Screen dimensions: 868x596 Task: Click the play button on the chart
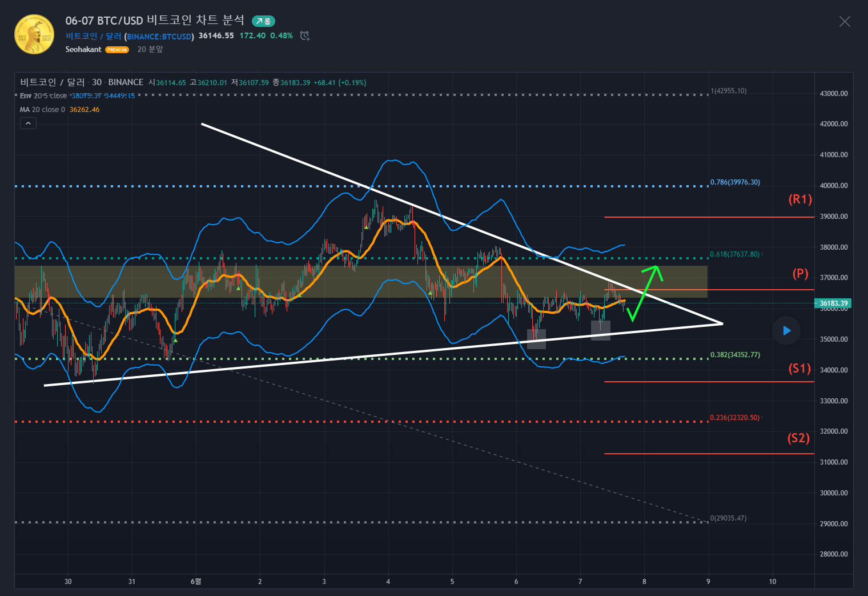(786, 331)
